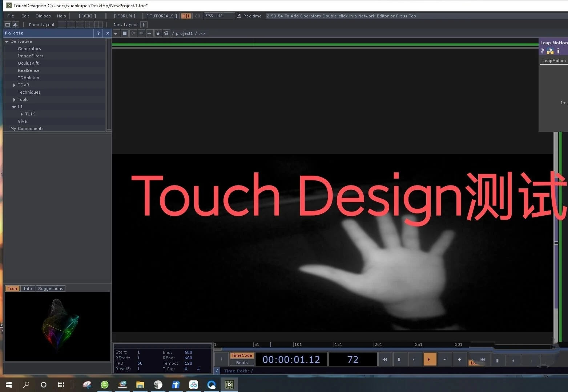The width and height of the screenshot is (568, 392).
Task: Click the Python help icon on the Leap Motion panel
Action: coord(550,51)
